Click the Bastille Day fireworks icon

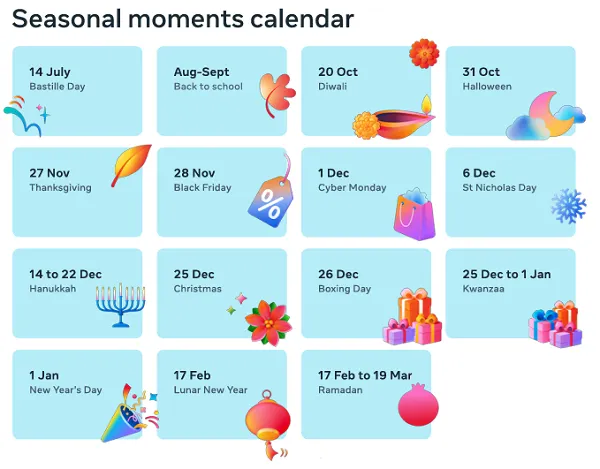(x=27, y=114)
